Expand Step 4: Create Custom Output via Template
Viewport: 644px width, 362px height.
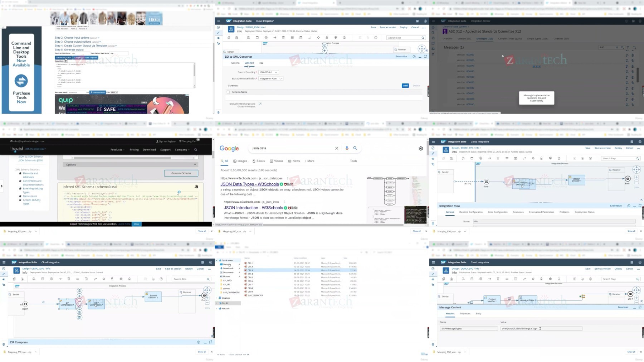click(86, 46)
